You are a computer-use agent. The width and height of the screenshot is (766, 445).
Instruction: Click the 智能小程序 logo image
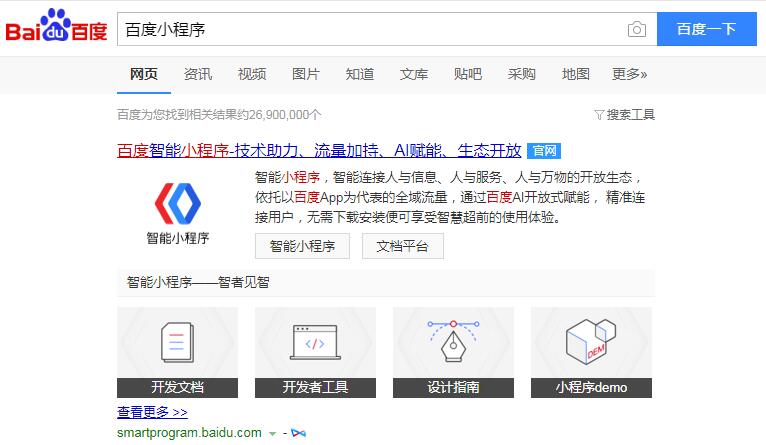[178, 213]
